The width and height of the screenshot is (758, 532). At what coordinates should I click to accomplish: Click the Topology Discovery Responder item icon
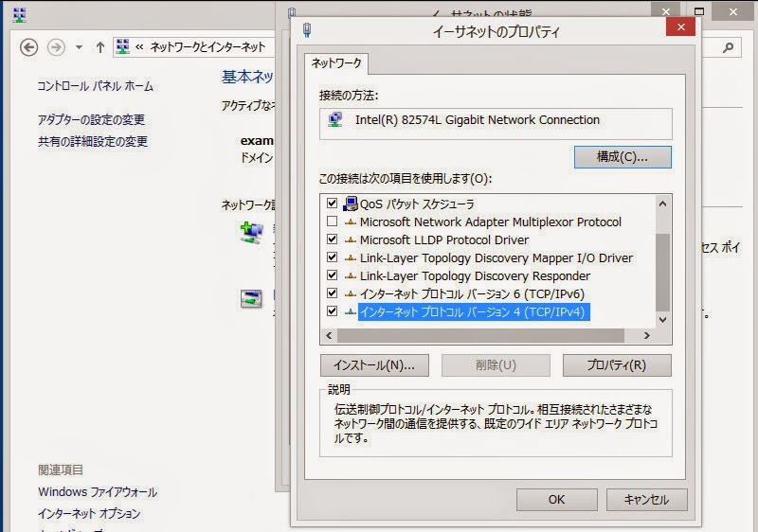(350, 276)
